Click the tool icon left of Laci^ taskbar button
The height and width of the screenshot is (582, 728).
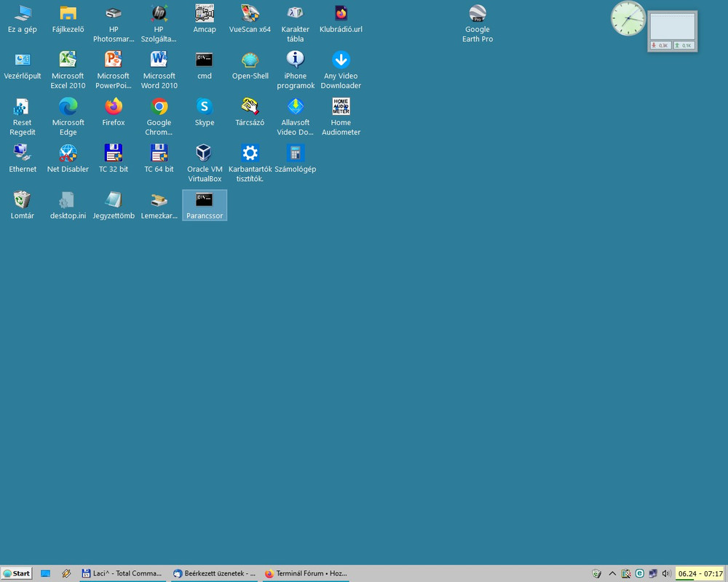coord(66,574)
